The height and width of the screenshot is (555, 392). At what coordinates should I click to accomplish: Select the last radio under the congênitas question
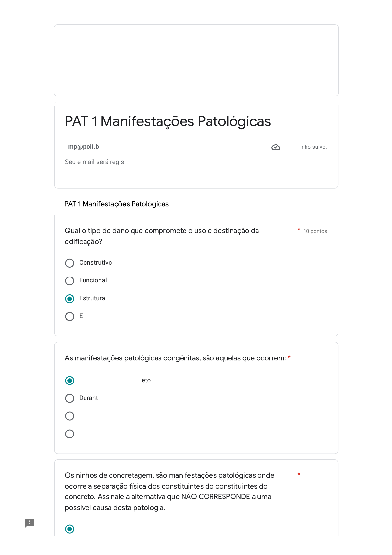pyautogui.click(x=70, y=434)
